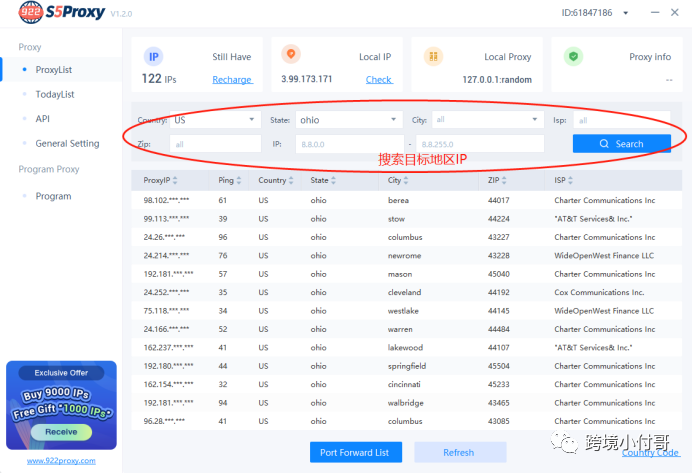Sort by Ping column arrows
Screen dimensions: 692x474
[x=239, y=180]
